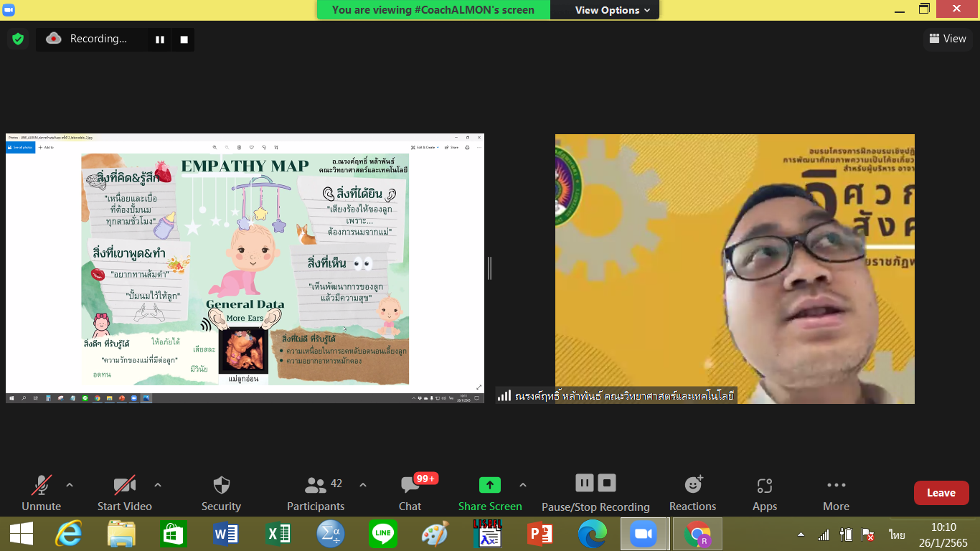Image resolution: width=980 pixels, height=551 pixels.
Task: Click the heart favorite icon in Photos
Action: 252,147
